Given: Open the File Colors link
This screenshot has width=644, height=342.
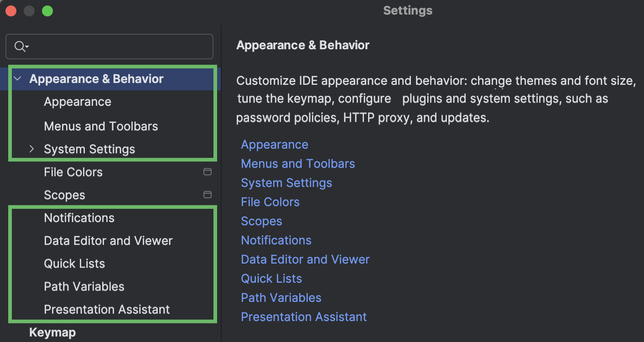Looking at the screenshot, I should [270, 202].
